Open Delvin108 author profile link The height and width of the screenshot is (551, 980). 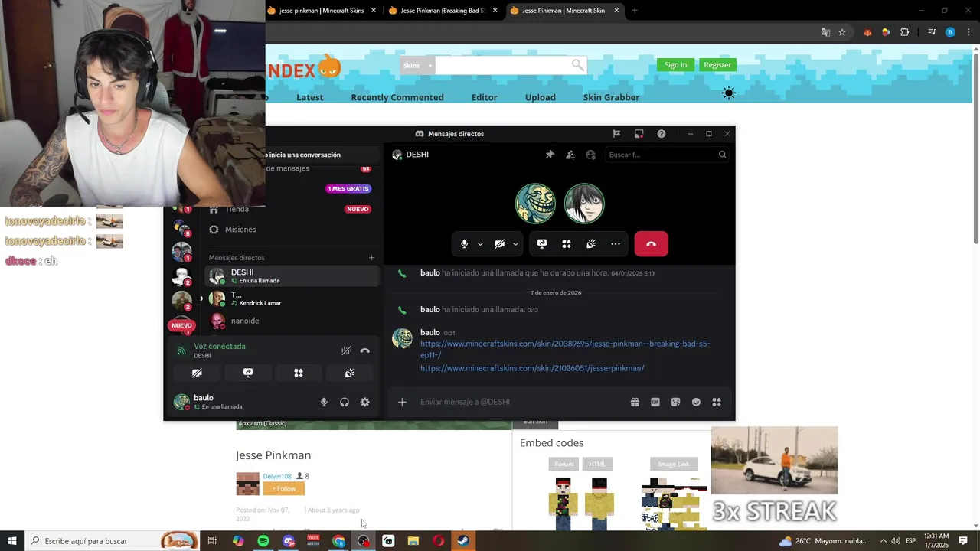[x=277, y=476]
